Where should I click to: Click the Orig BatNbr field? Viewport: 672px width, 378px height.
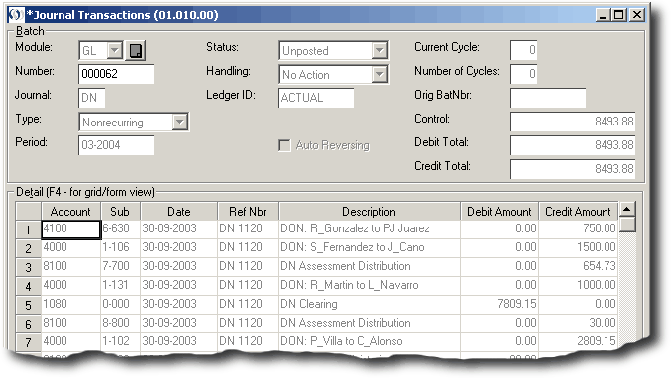tap(548, 98)
